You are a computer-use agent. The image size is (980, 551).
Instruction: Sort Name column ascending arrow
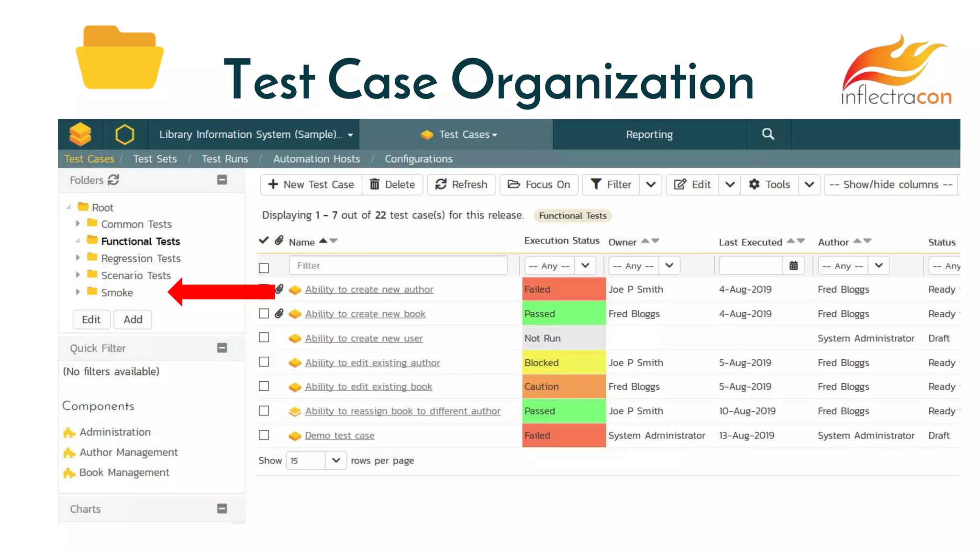click(323, 241)
